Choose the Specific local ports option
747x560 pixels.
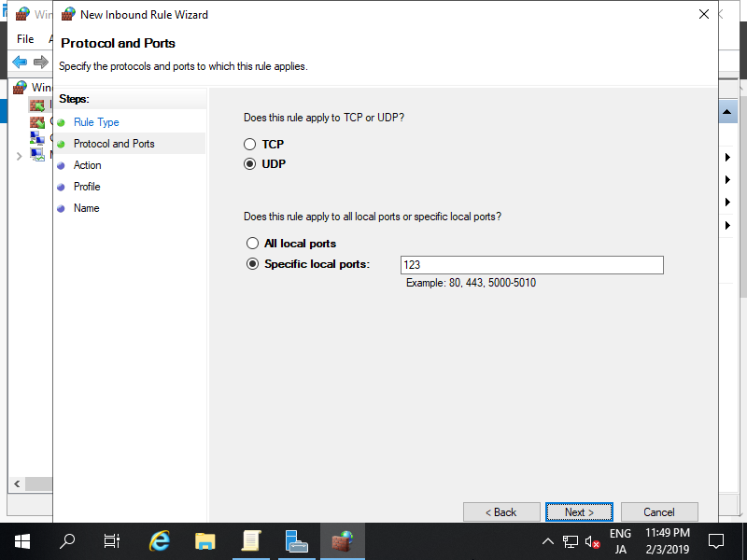(x=252, y=264)
